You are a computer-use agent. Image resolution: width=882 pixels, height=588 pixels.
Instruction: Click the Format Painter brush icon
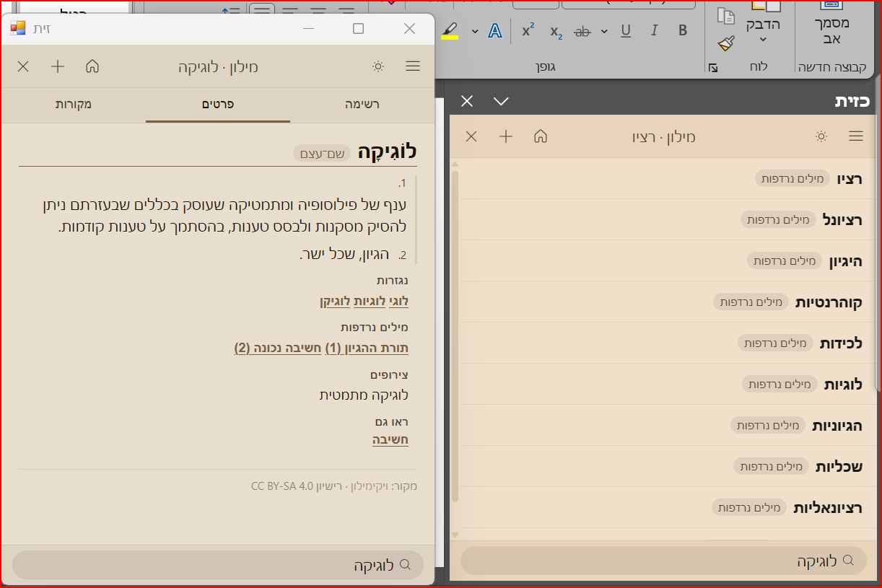[727, 43]
